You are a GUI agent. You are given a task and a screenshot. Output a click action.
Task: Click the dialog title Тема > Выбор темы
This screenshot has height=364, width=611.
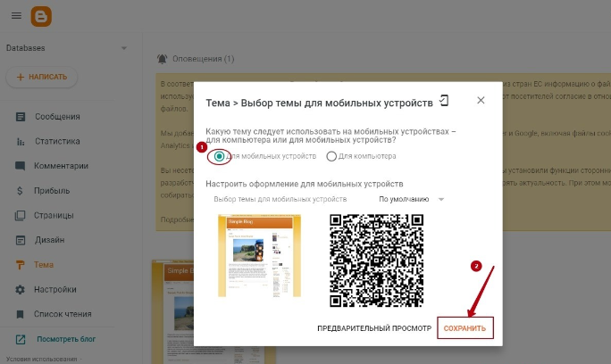pos(319,103)
